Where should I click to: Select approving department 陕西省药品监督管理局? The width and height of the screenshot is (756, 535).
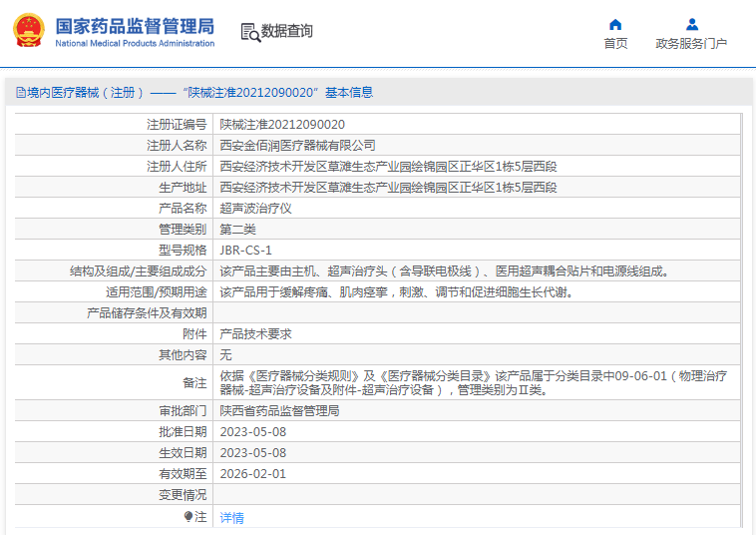point(279,411)
